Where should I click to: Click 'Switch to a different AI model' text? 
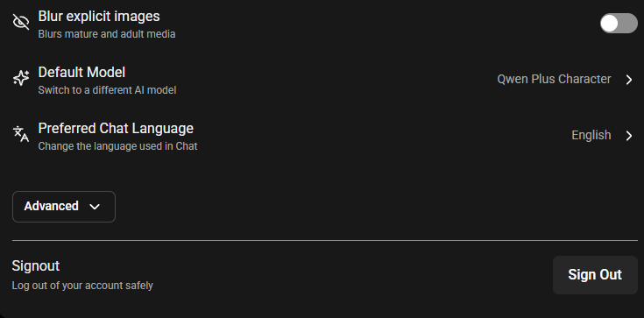[107, 90]
